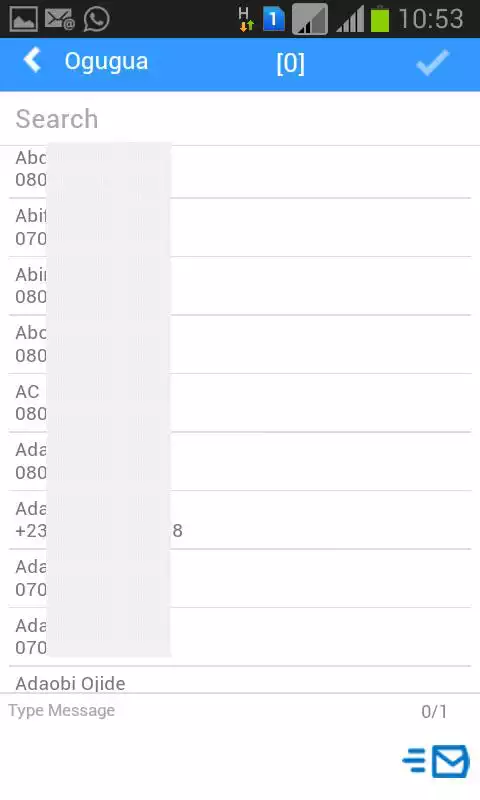Image resolution: width=480 pixels, height=800 pixels.
Task: Send the message with the envelope icon
Action: coord(436,761)
